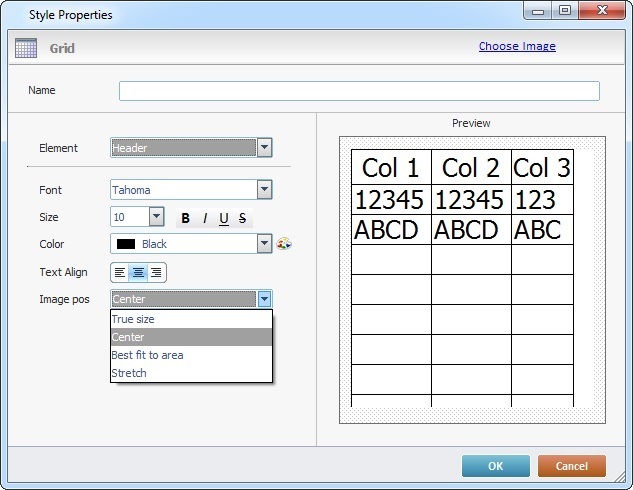Toggle Bold font style
The image size is (633, 490).
coord(186,218)
